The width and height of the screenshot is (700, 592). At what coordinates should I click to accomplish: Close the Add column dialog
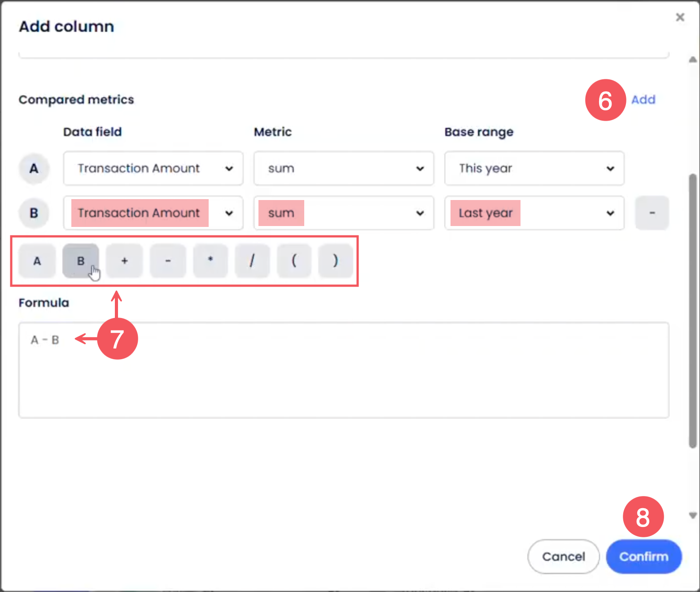(680, 17)
